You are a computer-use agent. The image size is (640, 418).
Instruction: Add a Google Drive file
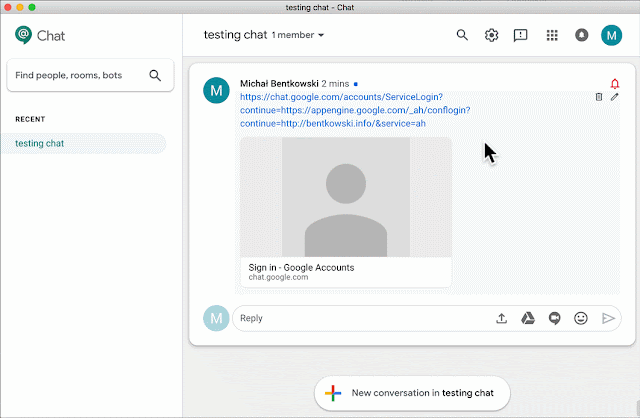(528, 318)
